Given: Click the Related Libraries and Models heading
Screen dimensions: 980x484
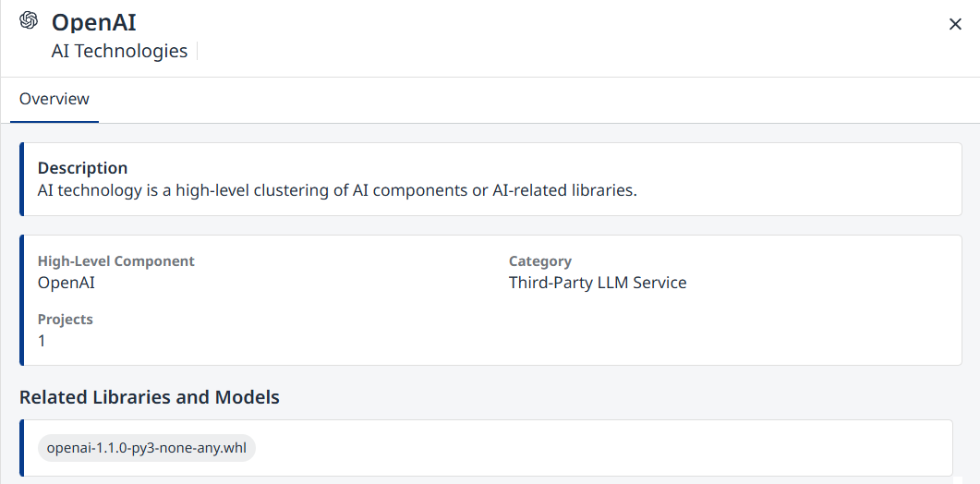Looking at the screenshot, I should click(x=149, y=398).
